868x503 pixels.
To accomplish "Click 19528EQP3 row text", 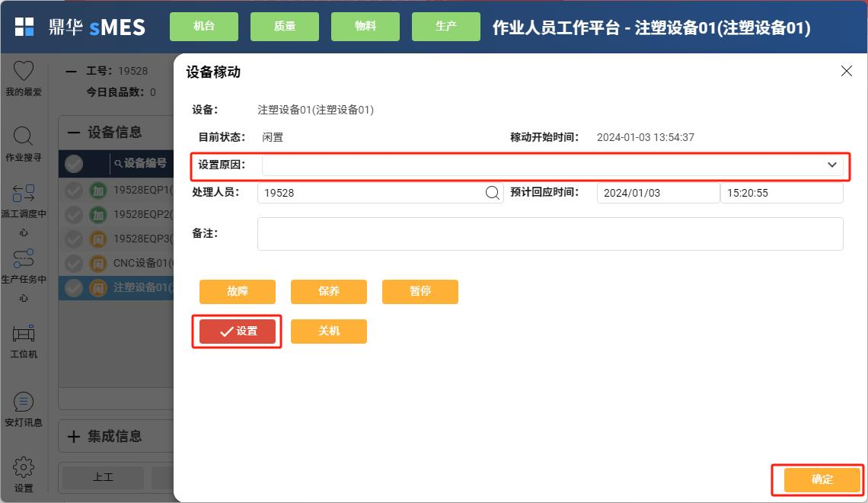I will (143, 239).
